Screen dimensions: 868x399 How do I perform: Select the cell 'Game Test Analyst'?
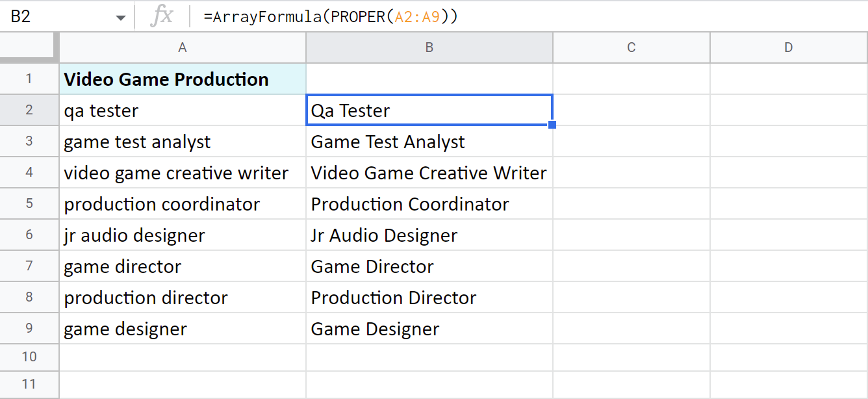[x=429, y=142]
